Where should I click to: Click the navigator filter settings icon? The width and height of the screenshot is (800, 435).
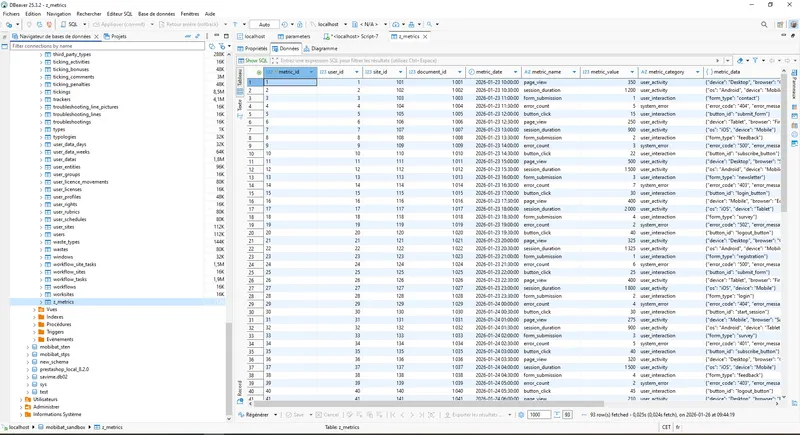(222, 46)
